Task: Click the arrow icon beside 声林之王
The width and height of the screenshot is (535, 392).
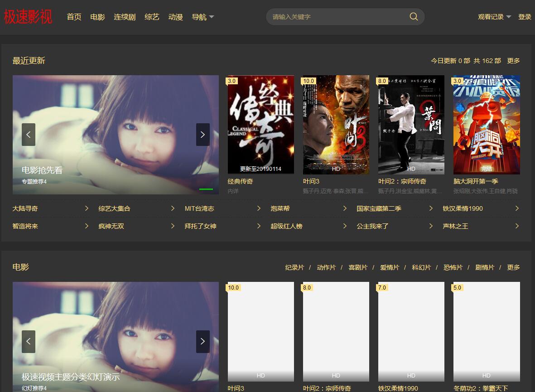Action: 517,226
